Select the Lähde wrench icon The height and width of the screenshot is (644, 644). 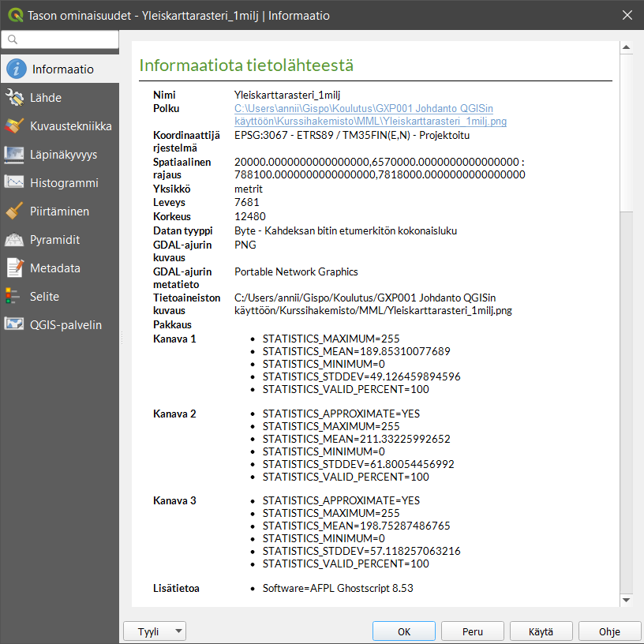pos(16,98)
